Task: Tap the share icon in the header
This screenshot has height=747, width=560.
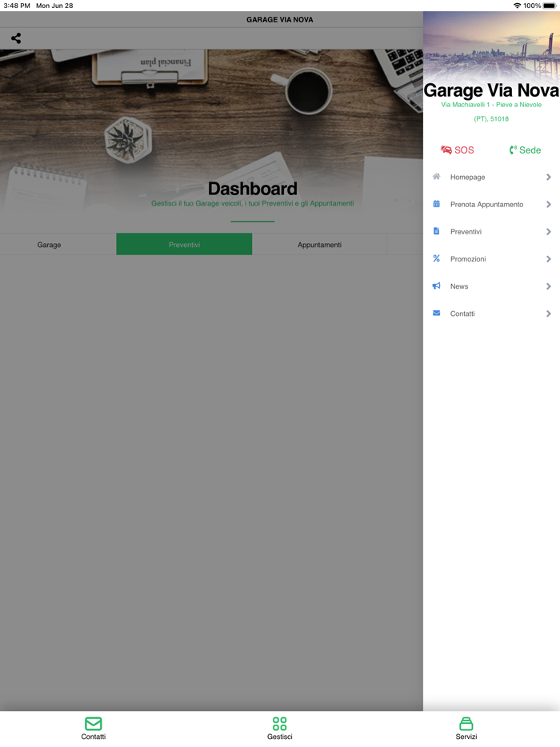Action: [x=16, y=38]
